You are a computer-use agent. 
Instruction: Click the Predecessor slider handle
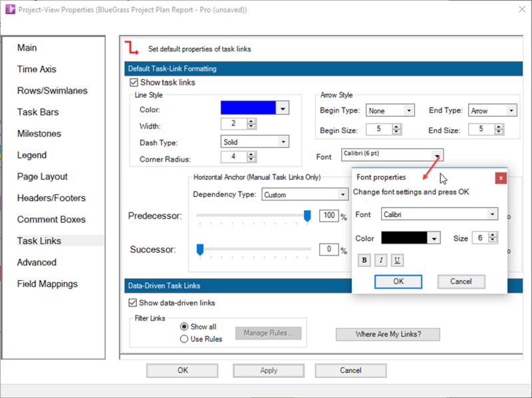pyautogui.click(x=307, y=216)
